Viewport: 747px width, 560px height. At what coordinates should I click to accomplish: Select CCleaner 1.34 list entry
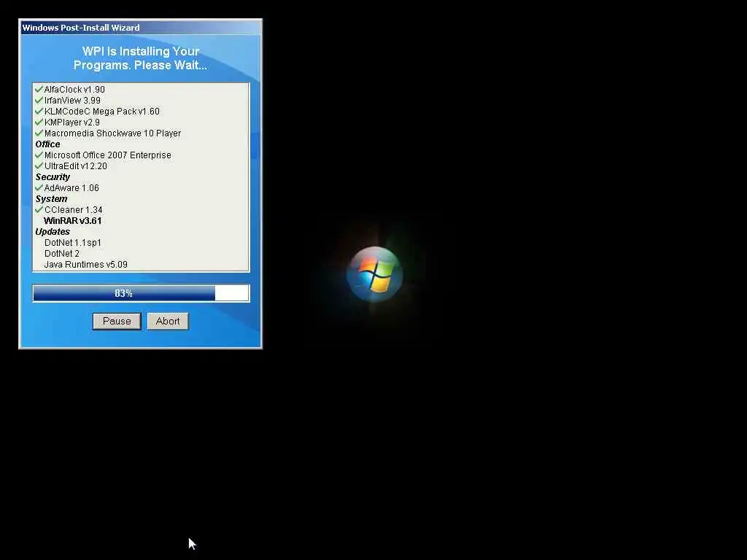(x=74, y=210)
